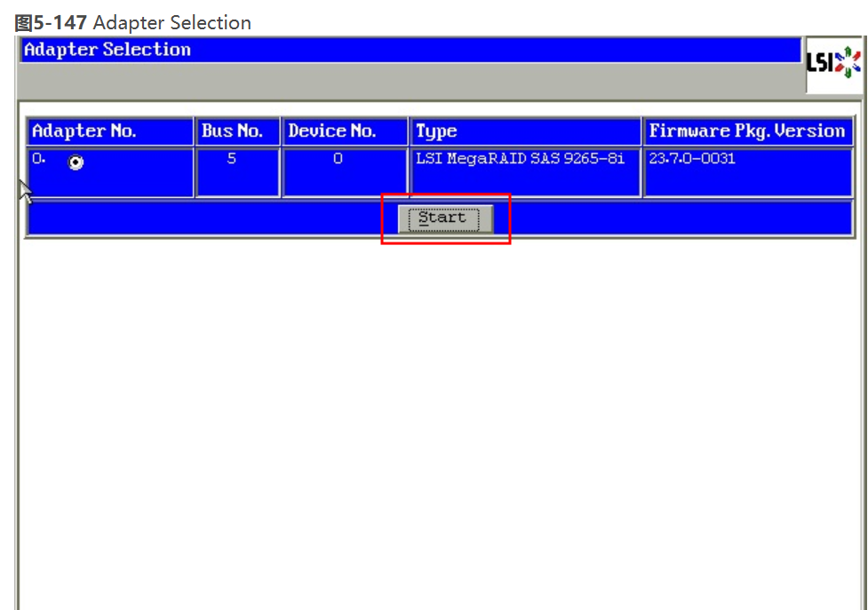868x610 pixels.
Task: Click the Device No. column header
Action: 331,131
